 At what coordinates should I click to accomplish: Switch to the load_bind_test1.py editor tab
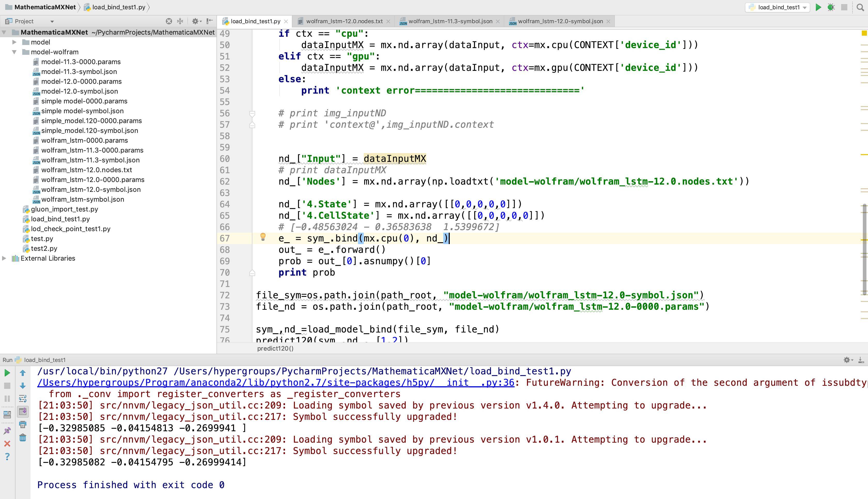click(x=255, y=21)
